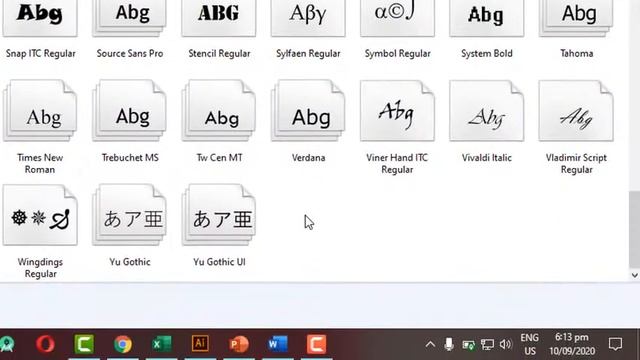This screenshot has height=360, width=640.
Task: Launch Google Chrome from the taskbar
Action: pos(123,344)
